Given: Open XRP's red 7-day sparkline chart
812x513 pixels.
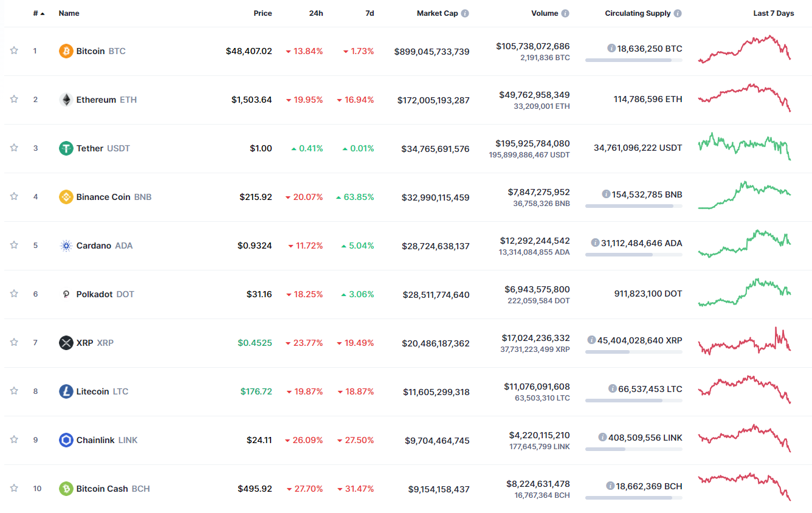Looking at the screenshot, I should coord(745,341).
